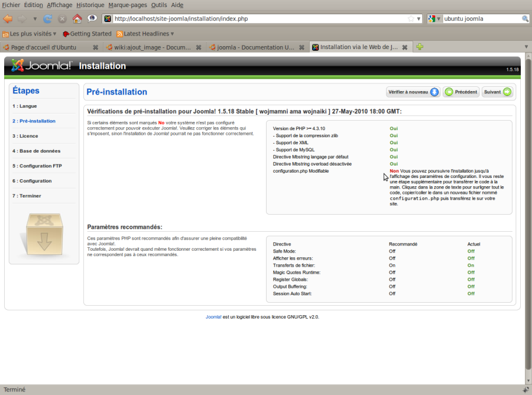
Task: Switch to 'joomla - Documentation' tab
Action: click(x=255, y=47)
